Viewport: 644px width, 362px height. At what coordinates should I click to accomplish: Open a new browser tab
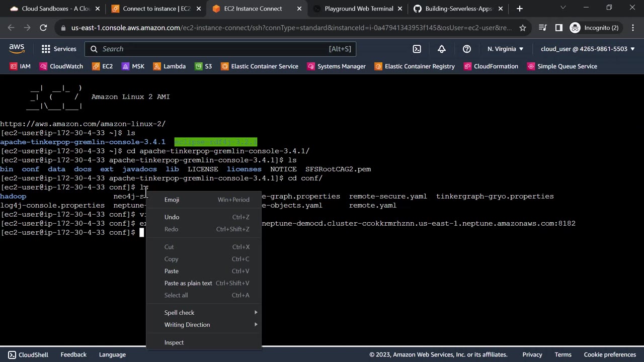tap(519, 9)
